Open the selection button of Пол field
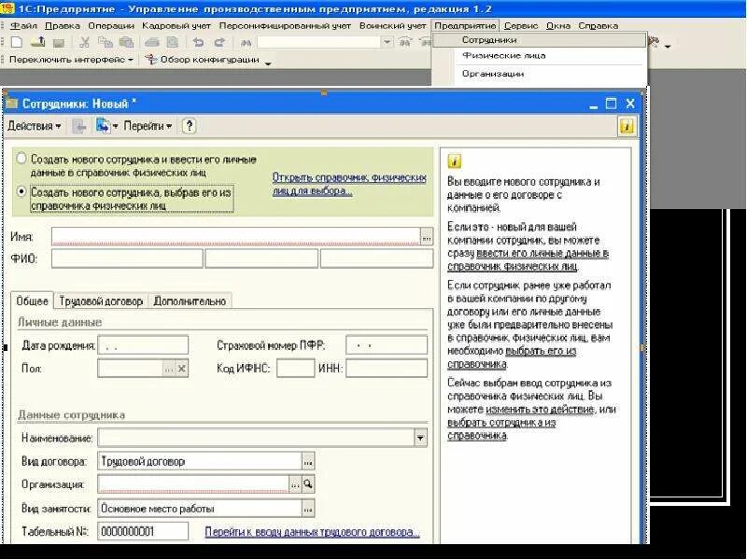 pos(169,369)
